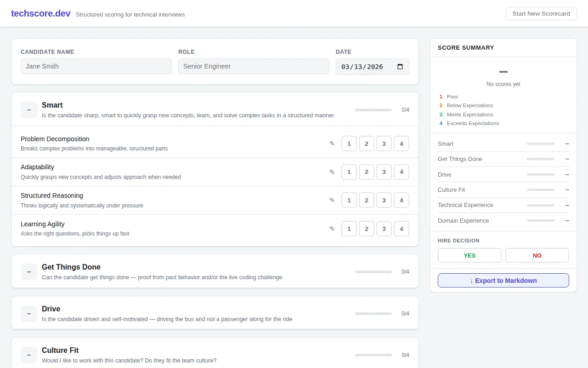Click the Drive section progress bar
Screen dimensions: 588x368
pyautogui.click(x=373, y=314)
